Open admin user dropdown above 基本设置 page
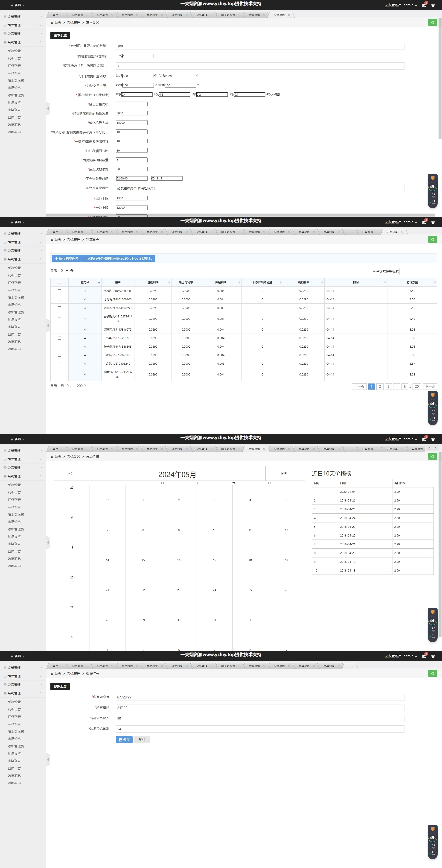This screenshot has height=868, width=442. (x=410, y=5)
